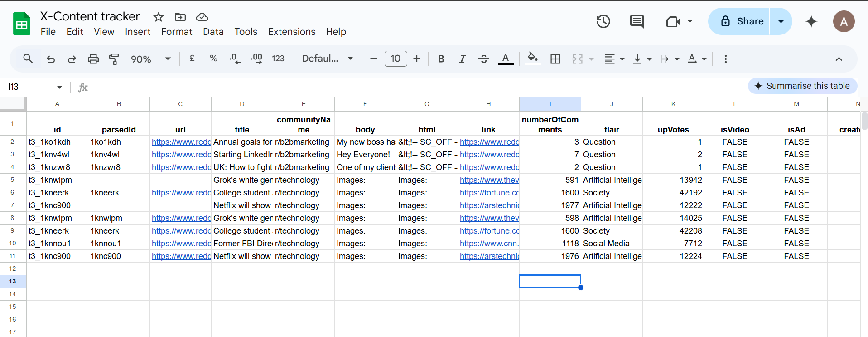Increase decimal places
868x337 pixels.
click(x=256, y=59)
